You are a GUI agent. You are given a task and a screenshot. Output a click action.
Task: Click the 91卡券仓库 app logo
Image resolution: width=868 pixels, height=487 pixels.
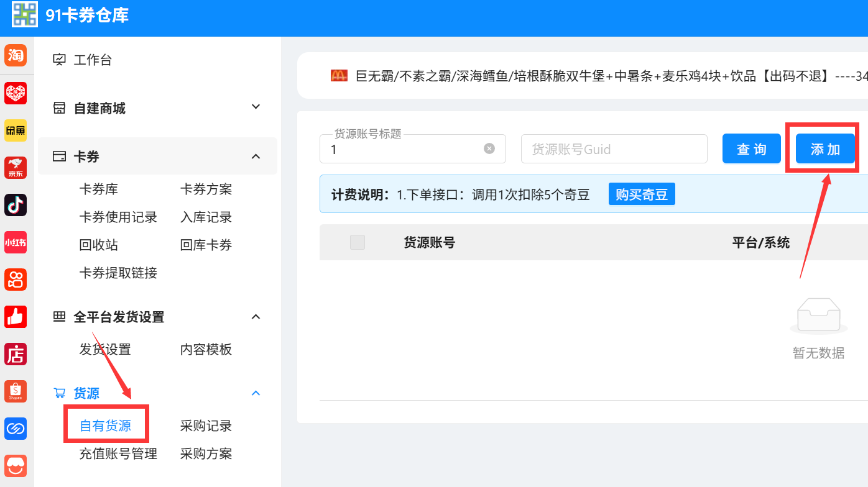pyautogui.click(x=25, y=14)
